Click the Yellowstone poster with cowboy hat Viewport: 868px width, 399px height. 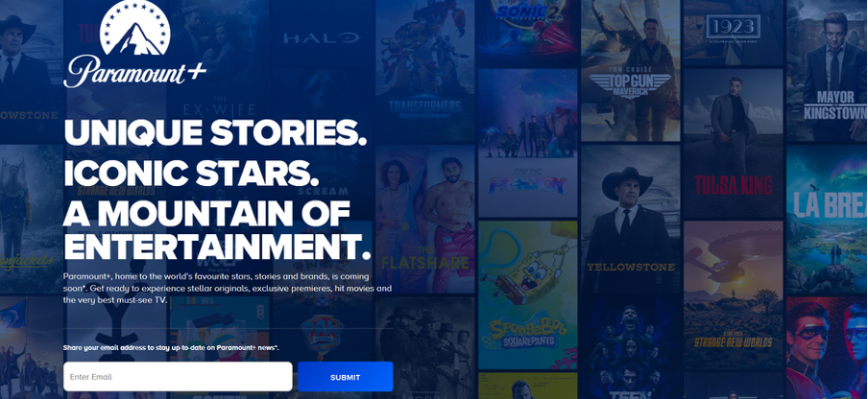[x=630, y=219]
